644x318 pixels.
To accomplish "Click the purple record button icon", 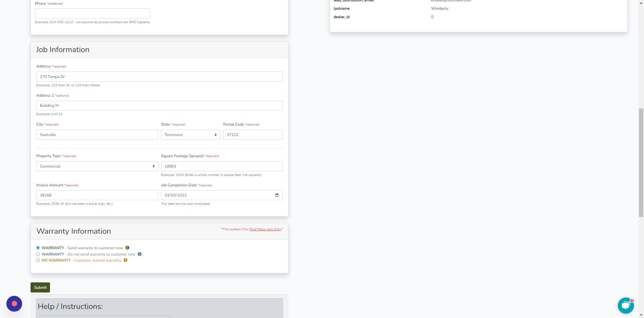I will point(14,304).
